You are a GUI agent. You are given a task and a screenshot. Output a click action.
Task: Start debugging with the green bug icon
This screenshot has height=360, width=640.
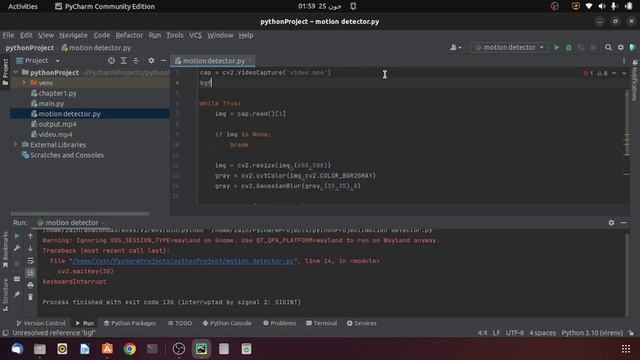pos(569,48)
